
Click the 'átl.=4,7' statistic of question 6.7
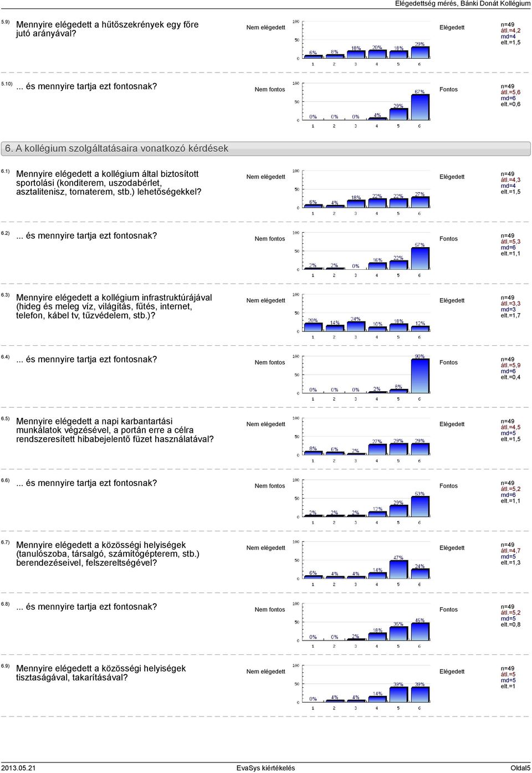coord(510,551)
